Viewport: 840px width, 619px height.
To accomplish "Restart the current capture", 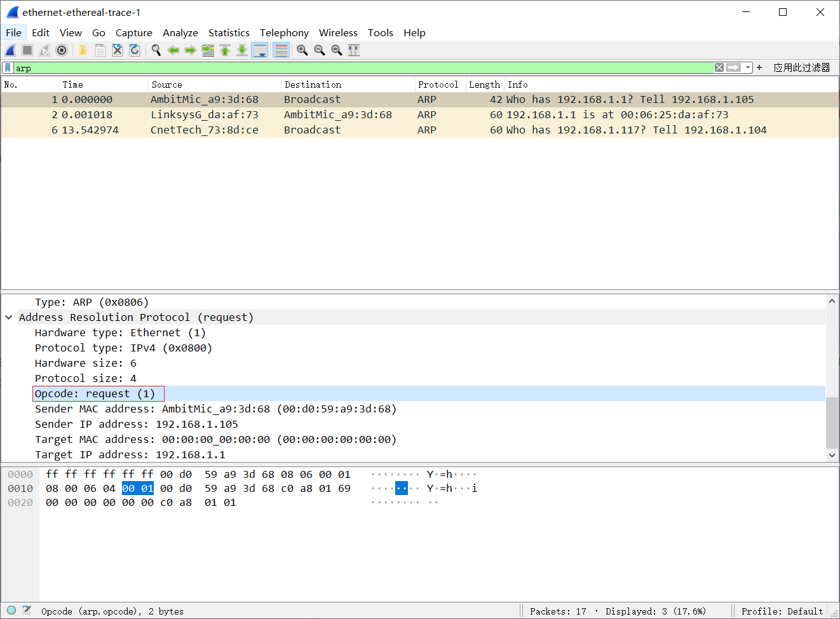I will (x=44, y=50).
